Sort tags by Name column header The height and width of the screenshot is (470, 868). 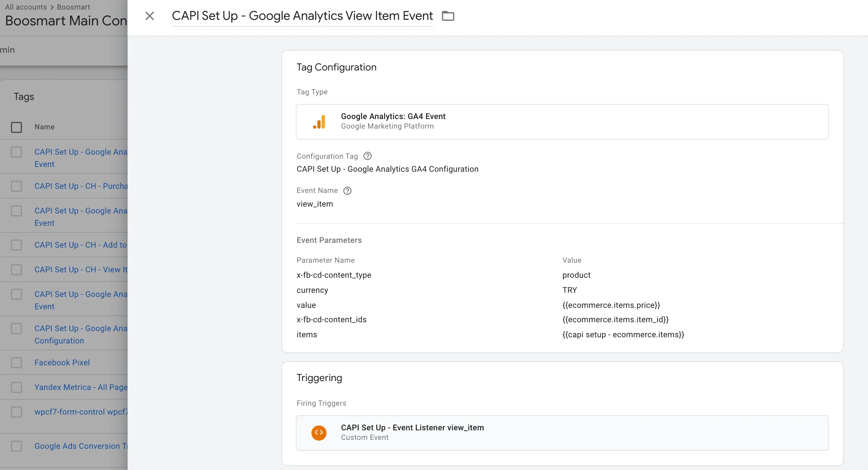point(44,127)
